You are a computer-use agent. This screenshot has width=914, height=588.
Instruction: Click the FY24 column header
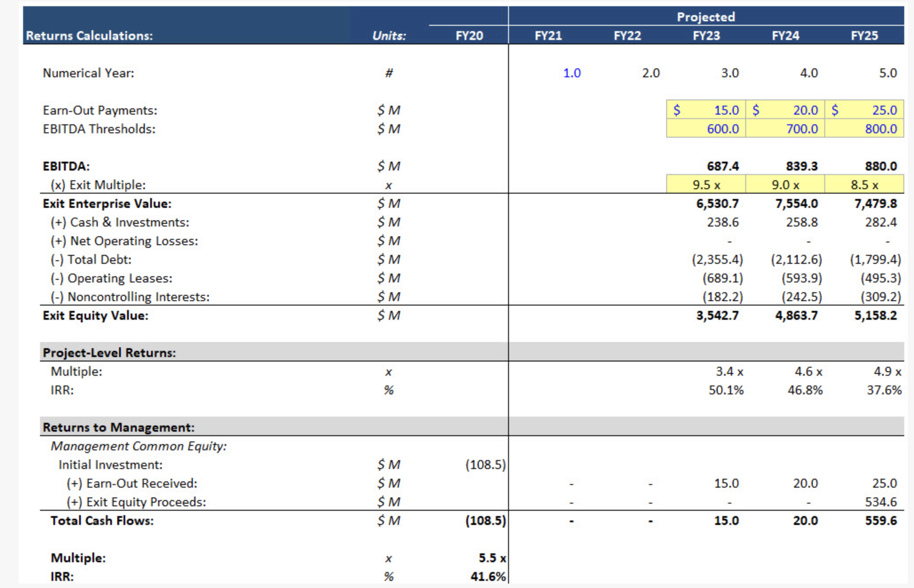point(785,36)
